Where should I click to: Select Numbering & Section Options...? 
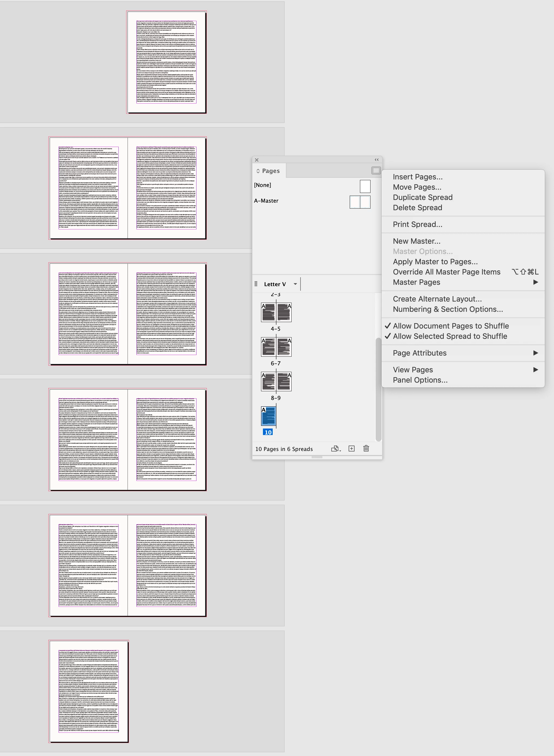[448, 309]
